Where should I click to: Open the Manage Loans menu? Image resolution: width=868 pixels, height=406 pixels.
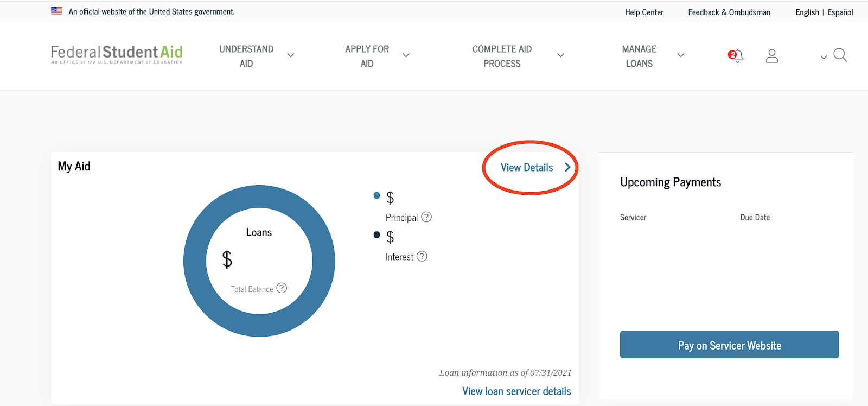pos(639,56)
